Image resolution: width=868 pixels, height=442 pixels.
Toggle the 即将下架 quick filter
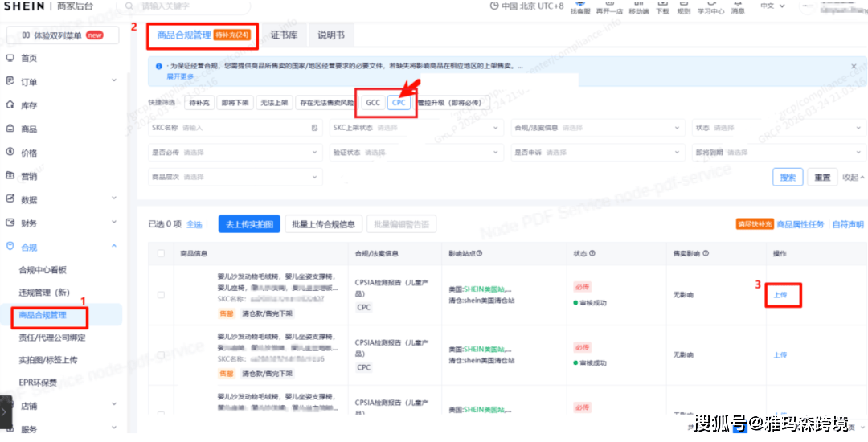click(x=235, y=103)
